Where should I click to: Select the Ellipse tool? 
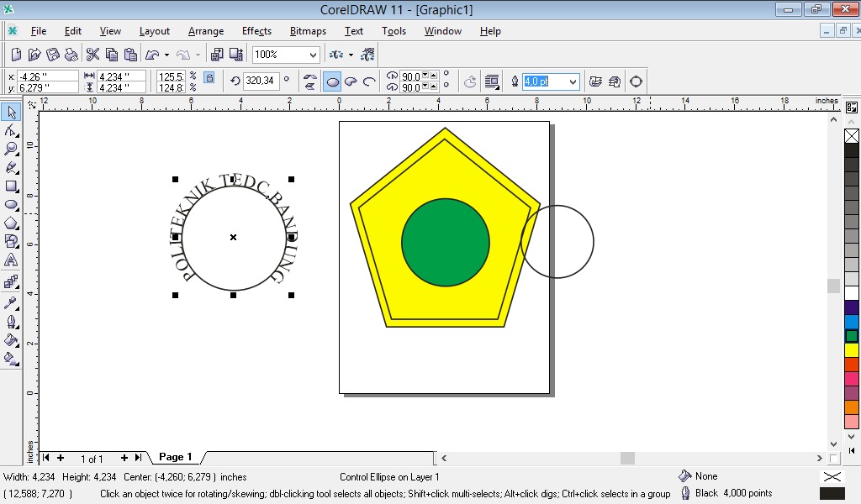click(x=11, y=204)
